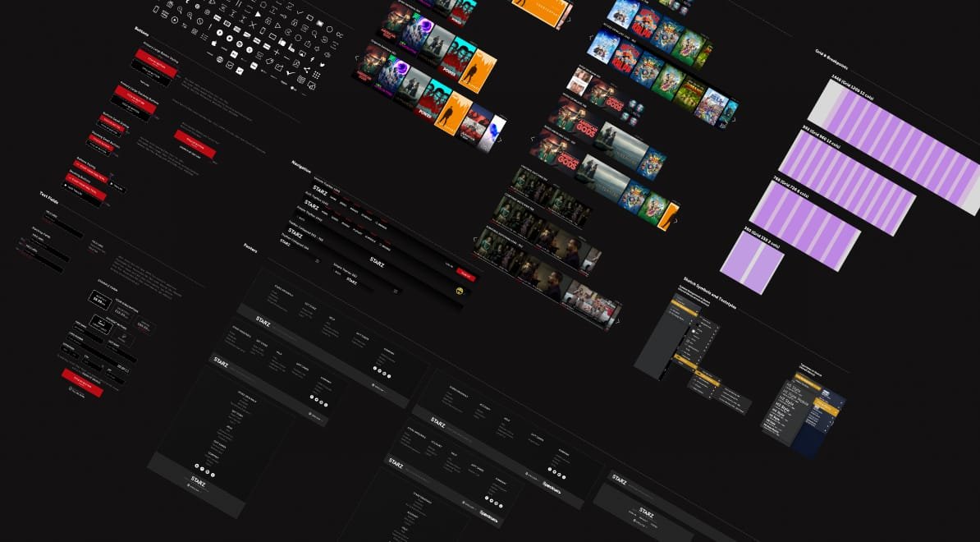The height and width of the screenshot is (542, 980).
Task: Click the red Sign up button in navigation
Action: coord(466,274)
